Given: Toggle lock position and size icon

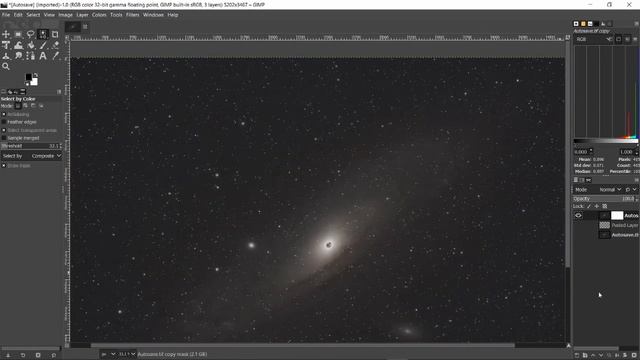Looking at the screenshot, I should click(597, 206).
